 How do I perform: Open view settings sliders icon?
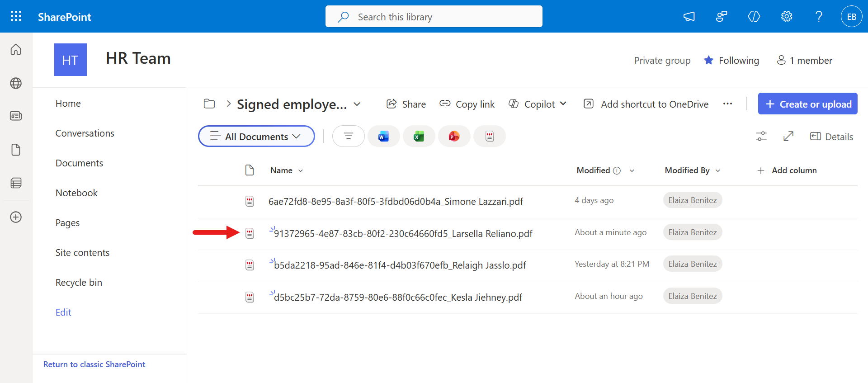(761, 136)
